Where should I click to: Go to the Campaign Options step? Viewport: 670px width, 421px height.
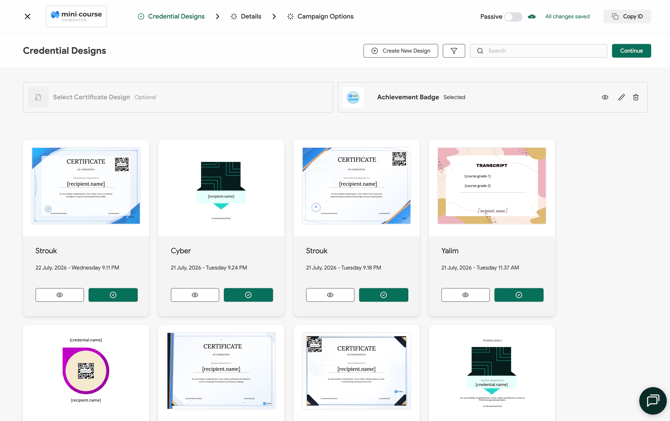pos(320,17)
